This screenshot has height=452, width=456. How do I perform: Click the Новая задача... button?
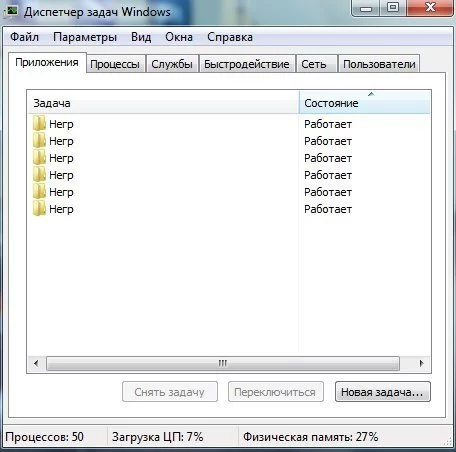click(x=383, y=392)
